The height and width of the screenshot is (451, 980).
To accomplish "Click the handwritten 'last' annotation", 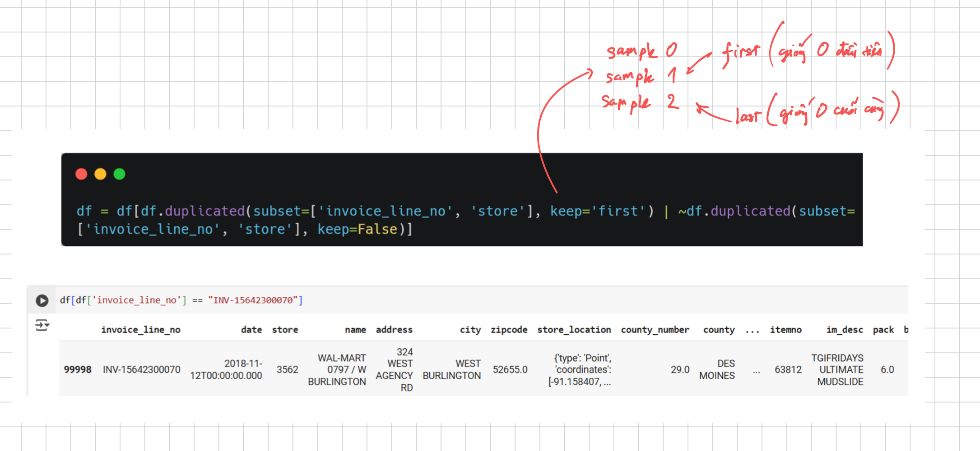I will 748,116.
